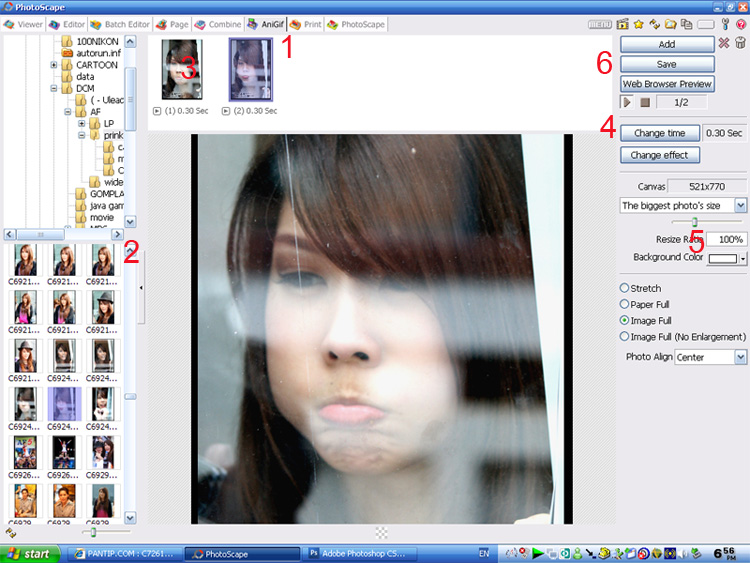The width and height of the screenshot is (750, 563).
Task: Click the transparency checker icon below the preview
Action: click(381, 532)
